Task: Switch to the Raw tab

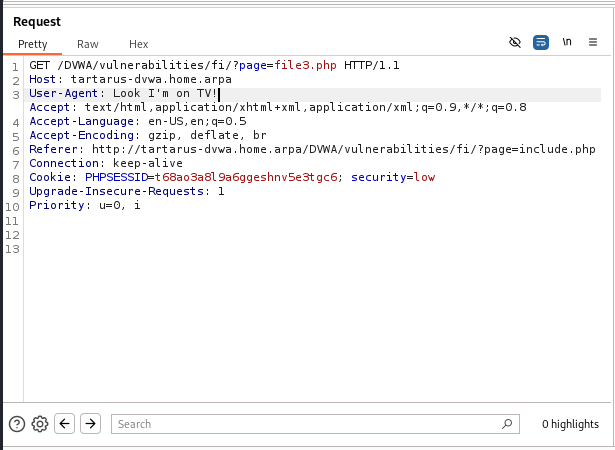Action: (x=88, y=44)
